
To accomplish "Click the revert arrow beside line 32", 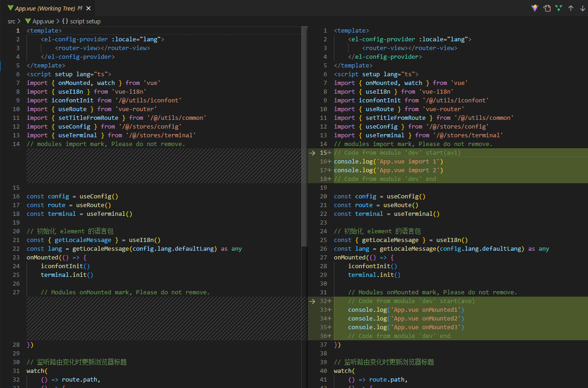I will point(312,301).
